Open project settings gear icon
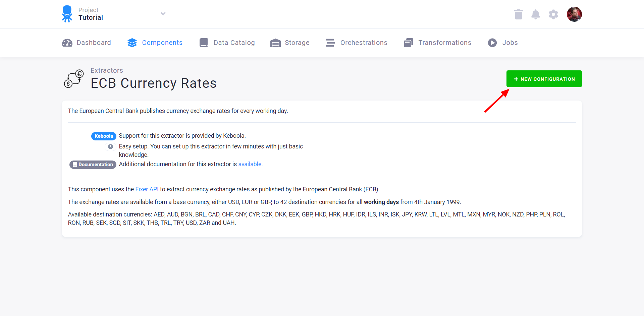The width and height of the screenshot is (644, 316). click(x=553, y=14)
